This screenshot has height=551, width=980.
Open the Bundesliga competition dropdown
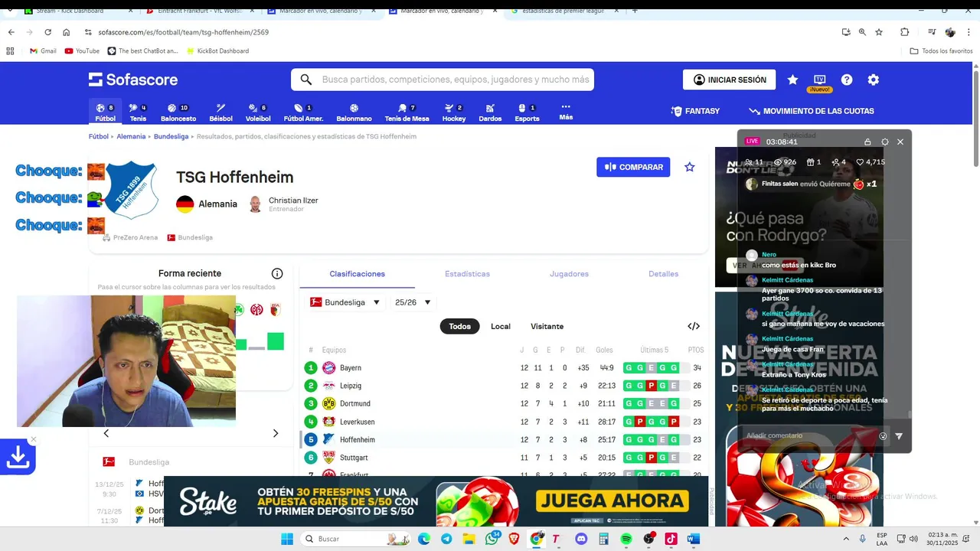tap(345, 302)
